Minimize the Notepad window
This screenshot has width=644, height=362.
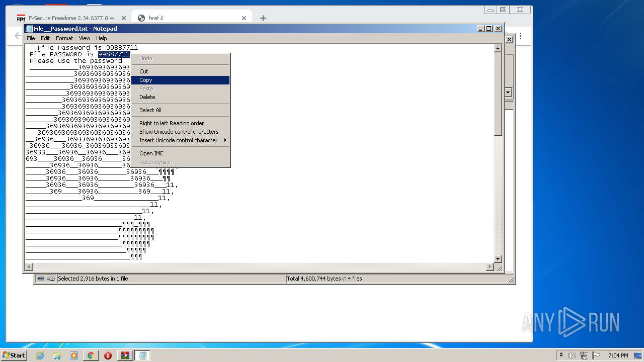click(x=480, y=29)
